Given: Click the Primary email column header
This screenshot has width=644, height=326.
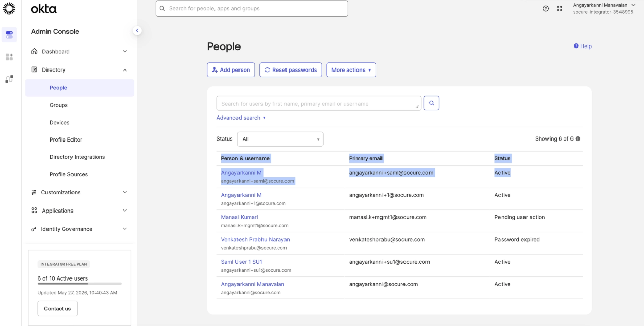Looking at the screenshot, I should tap(366, 158).
